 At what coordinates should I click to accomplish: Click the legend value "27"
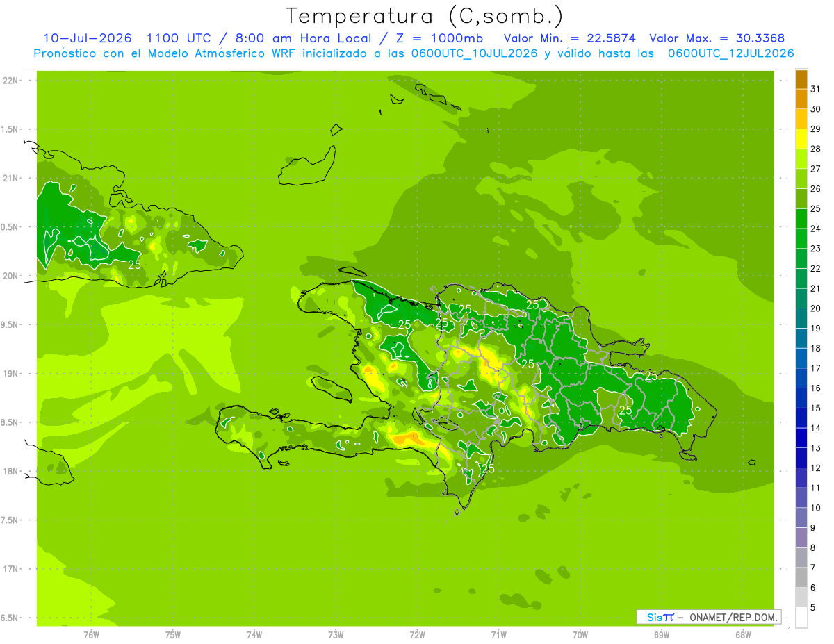click(815, 169)
